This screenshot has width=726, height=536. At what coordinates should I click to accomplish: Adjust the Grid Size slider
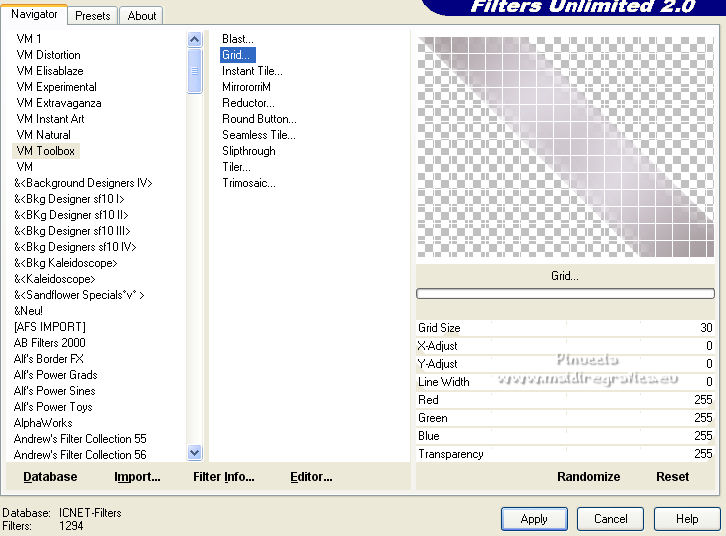pyautogui.click(x=565, y=328)
